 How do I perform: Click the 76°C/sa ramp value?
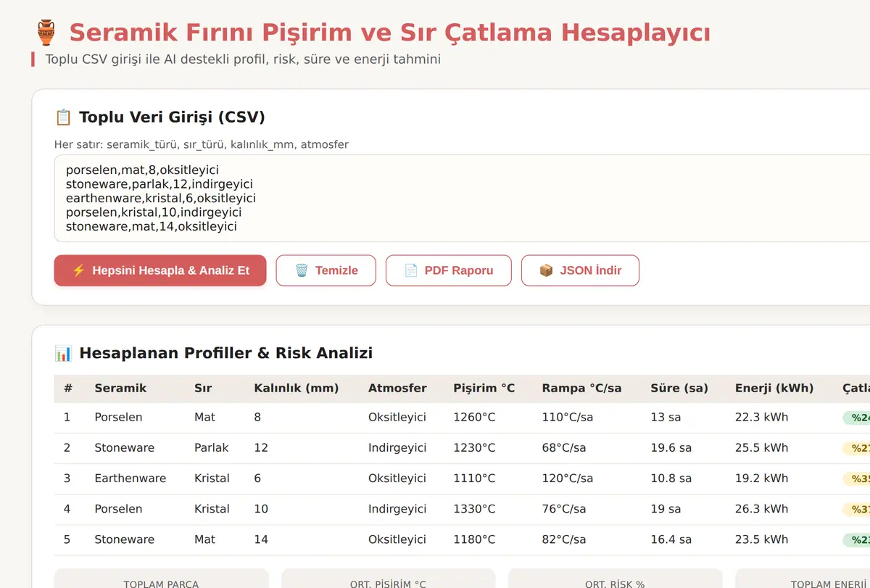pos(564,509)
